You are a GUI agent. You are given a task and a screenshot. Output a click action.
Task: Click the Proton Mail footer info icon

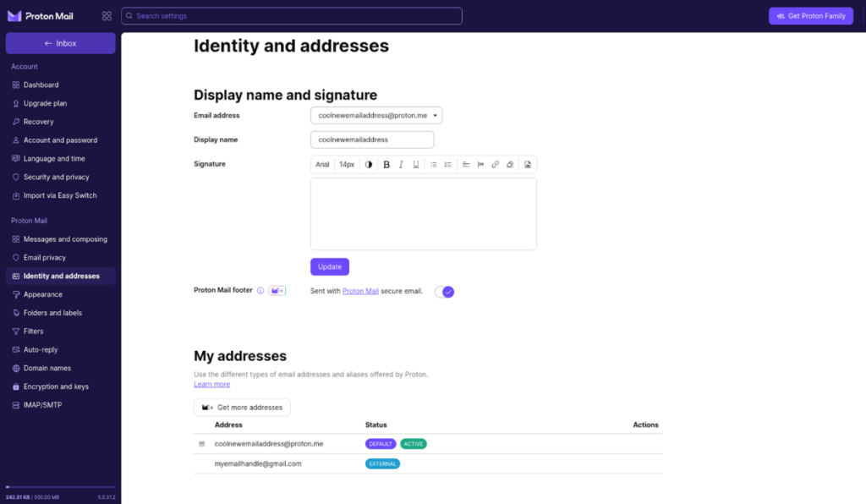pyautogui.click(x=260, y=290)
